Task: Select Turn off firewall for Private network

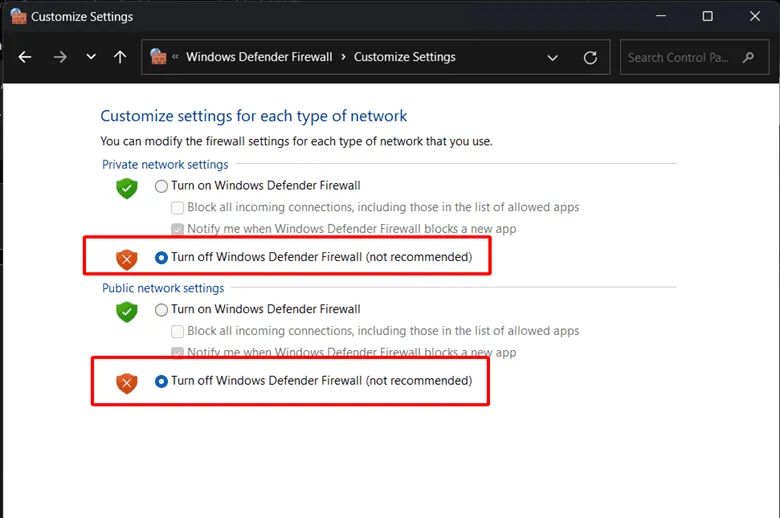Action: click(162, 257)
